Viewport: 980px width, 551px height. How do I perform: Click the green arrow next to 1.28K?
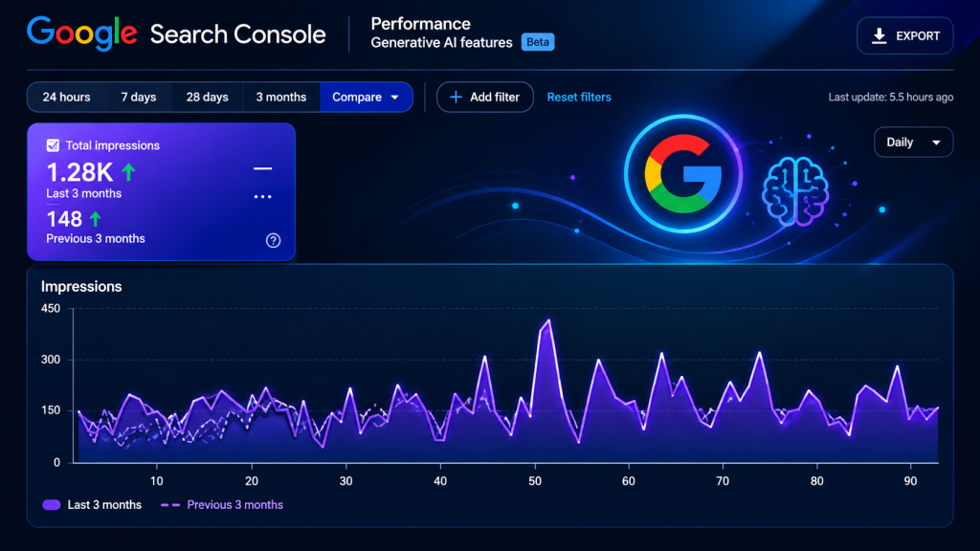pyautogui.click(x=129, y=172)
